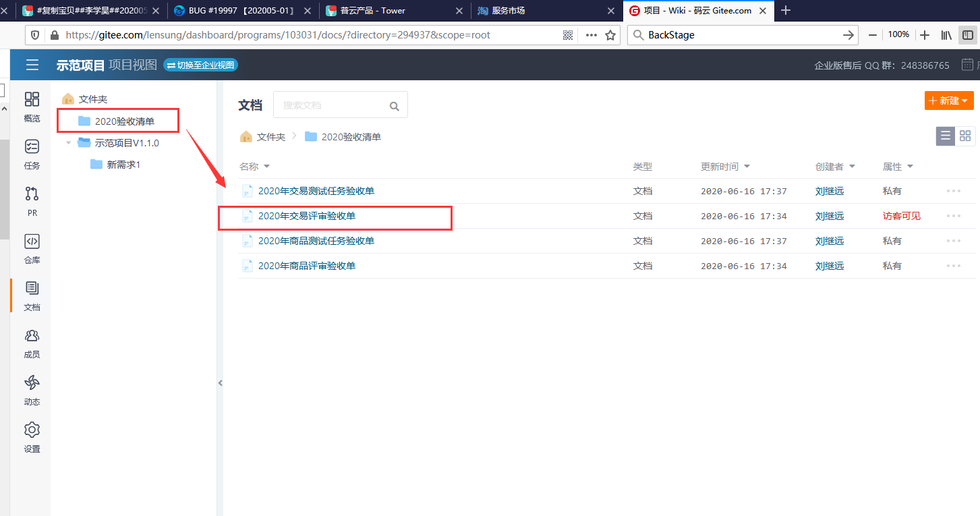The image size is (980, 516).
Task: Click 访客可见 attribute text
Action: click(x=902, y=216)
